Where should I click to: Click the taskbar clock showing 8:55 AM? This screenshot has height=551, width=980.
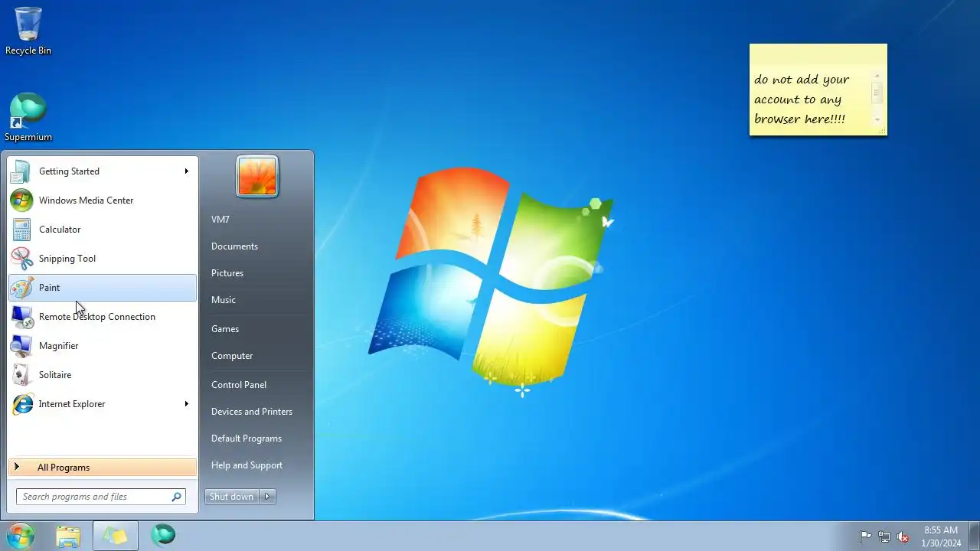point(941,536)
